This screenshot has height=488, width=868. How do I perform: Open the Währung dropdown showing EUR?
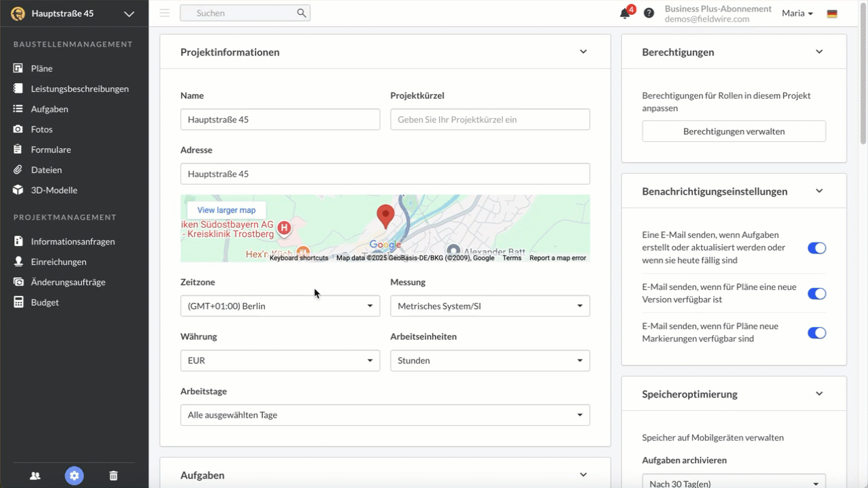click(x=280, y=361)
